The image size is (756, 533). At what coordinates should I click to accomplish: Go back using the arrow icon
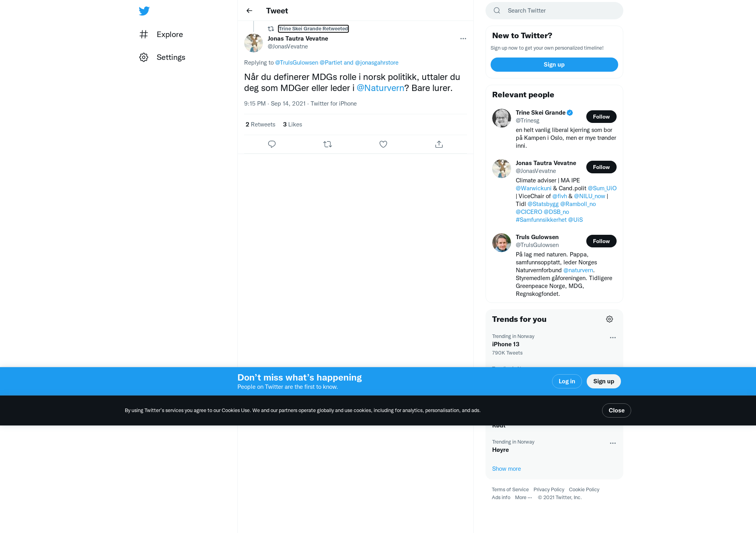coord(249,11)
